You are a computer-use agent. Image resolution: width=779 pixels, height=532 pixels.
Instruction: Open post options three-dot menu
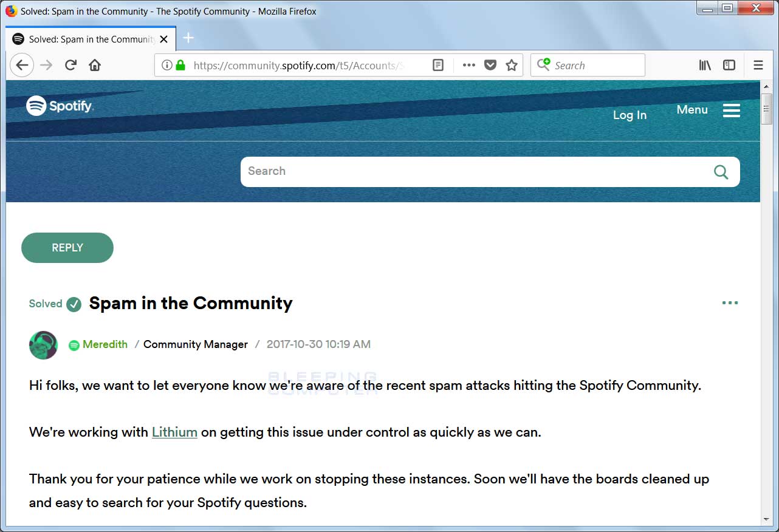(x=730, y=302)
